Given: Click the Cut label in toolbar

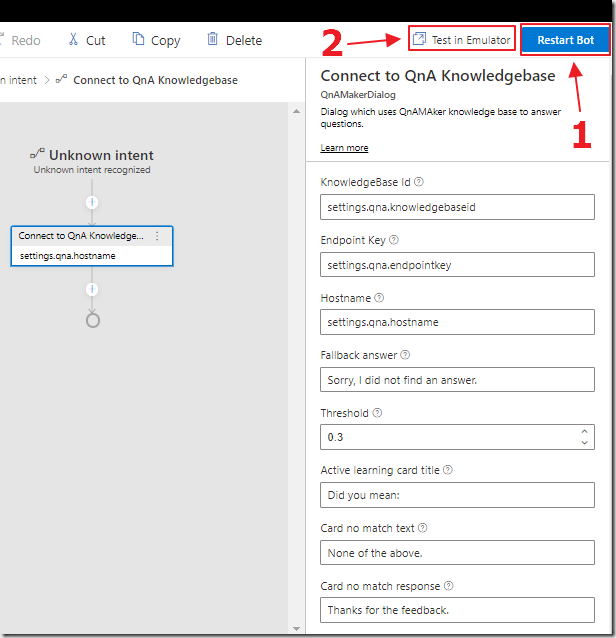Looking at the screenshot, I should [x=96, y=41].
